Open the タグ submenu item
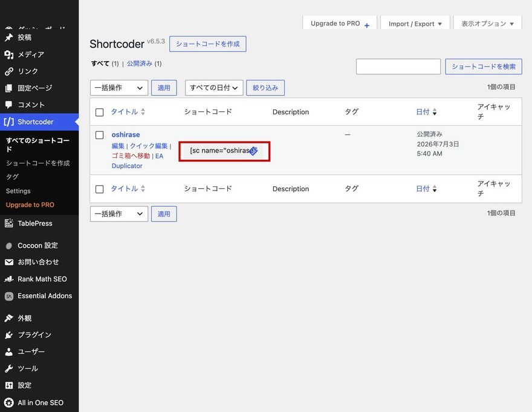The height and width of the screenshot is (412, 532). 12,177
